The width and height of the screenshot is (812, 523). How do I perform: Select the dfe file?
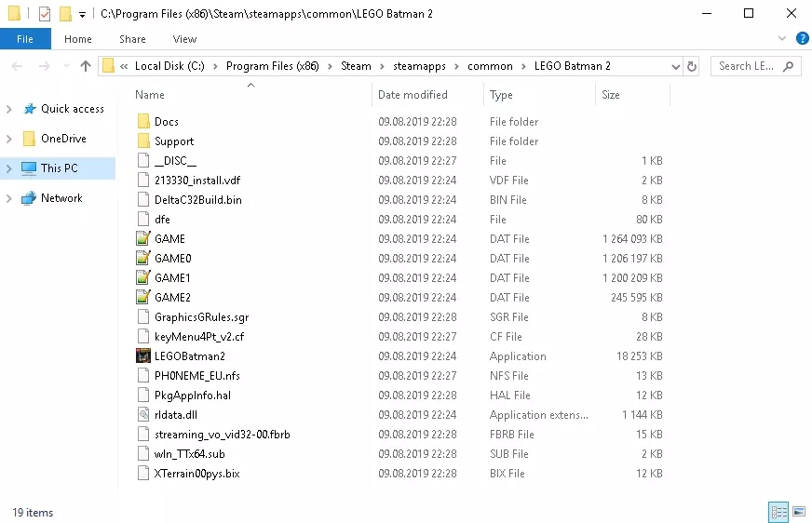coord(162,220)
